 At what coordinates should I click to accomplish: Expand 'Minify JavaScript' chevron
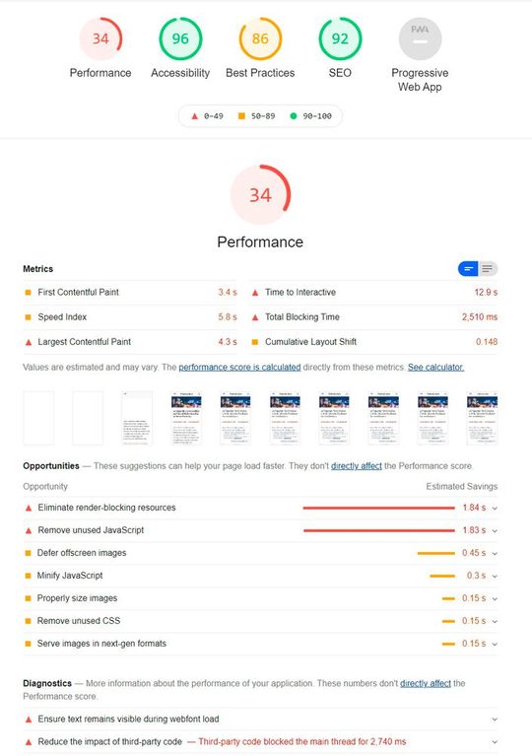(x=495, y=577)
